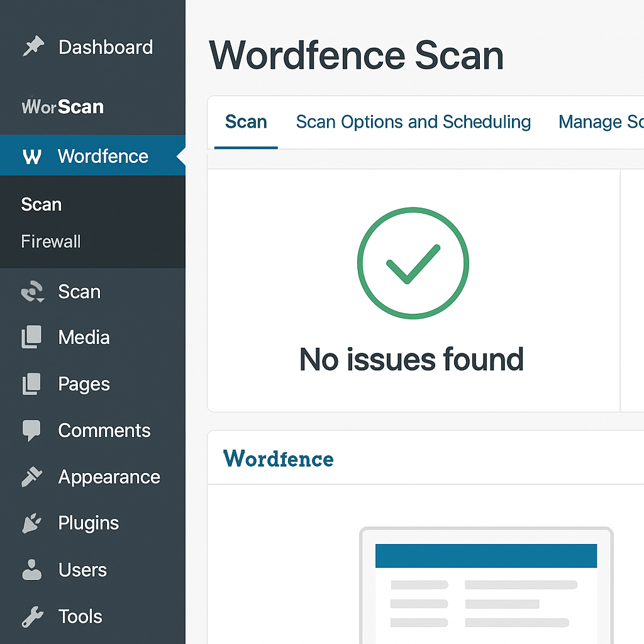The height and width of the screenshot is (644, 644).
Task: Open the Media menu item
Action: pyautogui.click(x=84, y=337)
